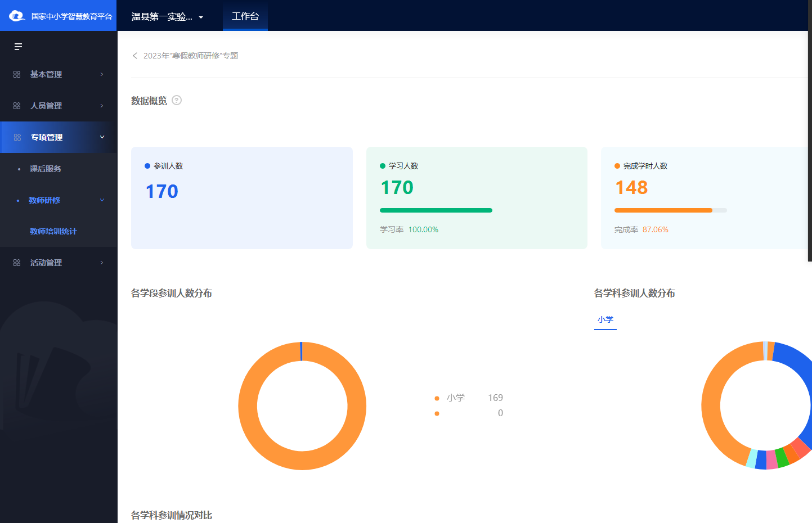Click the 人员管理 grid icon

point(17,106)
